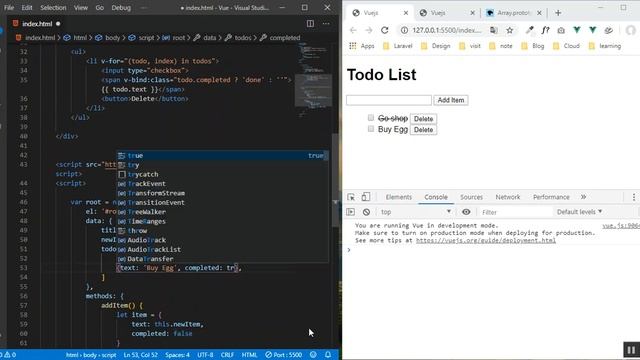
Task: Click the errors and warnings count in status bar
Action: point(8,355)
